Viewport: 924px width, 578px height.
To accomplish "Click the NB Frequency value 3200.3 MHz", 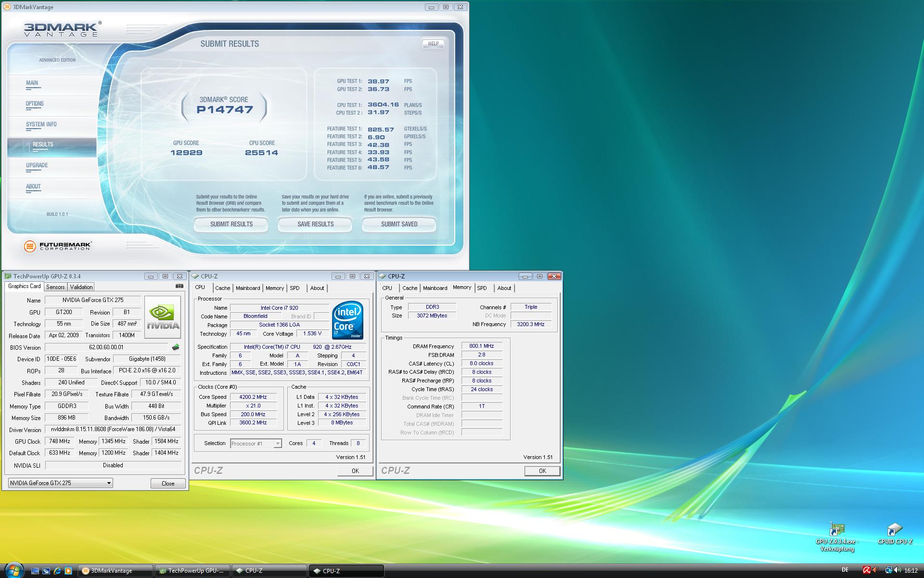I will (x=531, y=324).
